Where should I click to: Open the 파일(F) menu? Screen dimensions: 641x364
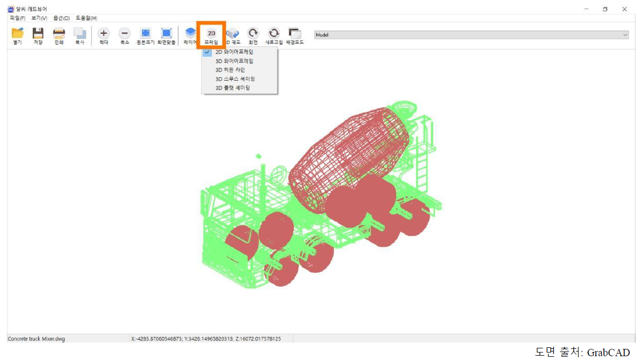18,18
